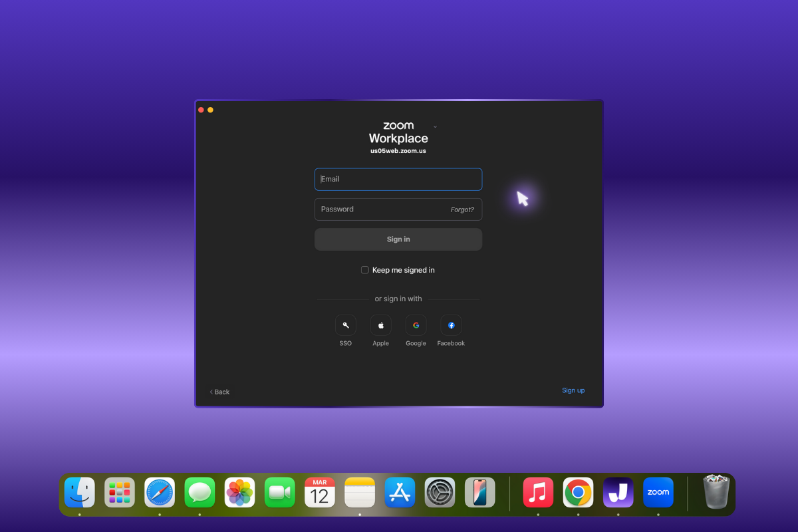Sign in with the Apple icon
This screenshot has width=798, height=532.
(381, 325)
